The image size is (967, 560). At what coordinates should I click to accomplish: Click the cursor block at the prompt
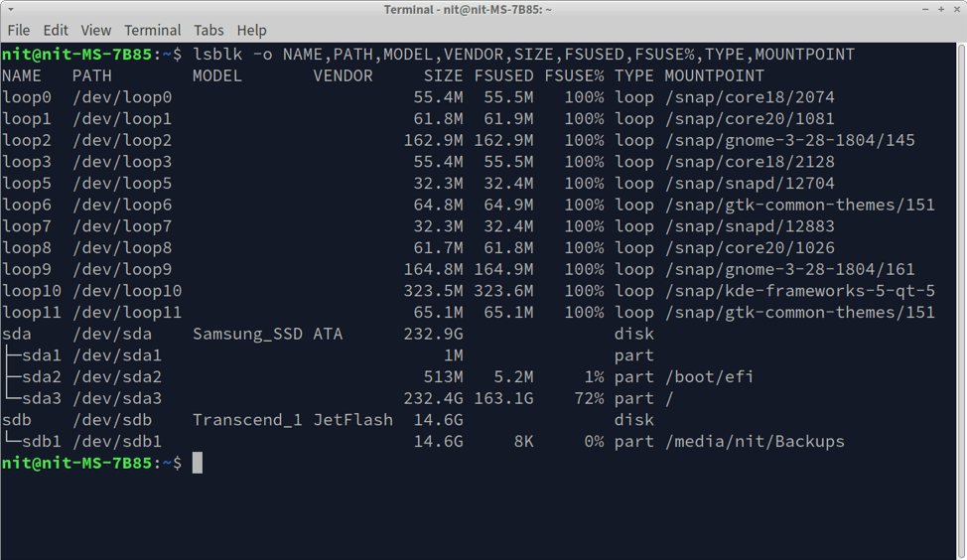tap(198, 463)
